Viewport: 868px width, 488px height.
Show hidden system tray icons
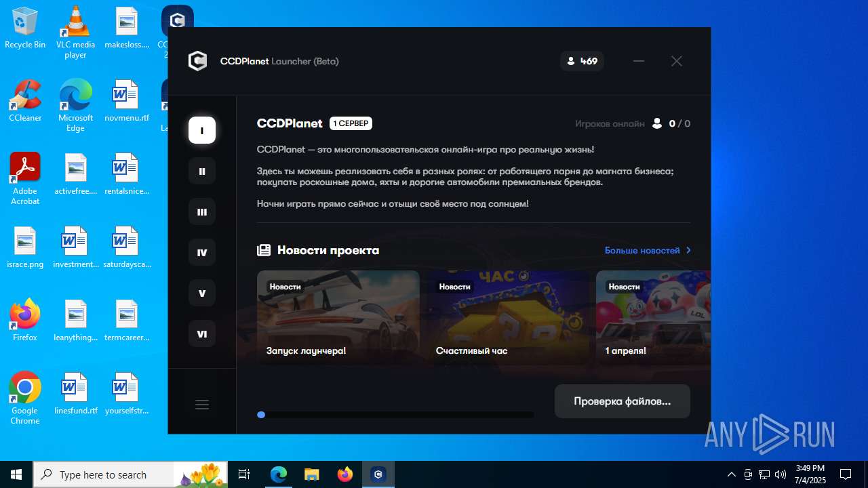[x=731, y=474]
